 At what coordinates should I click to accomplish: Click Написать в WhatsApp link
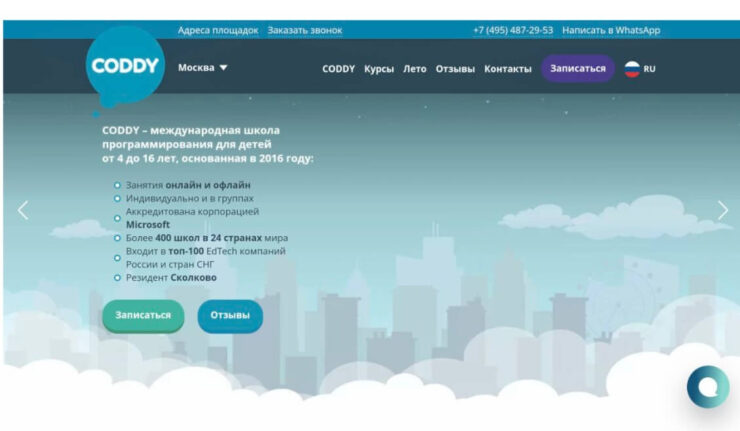[611, 30]
